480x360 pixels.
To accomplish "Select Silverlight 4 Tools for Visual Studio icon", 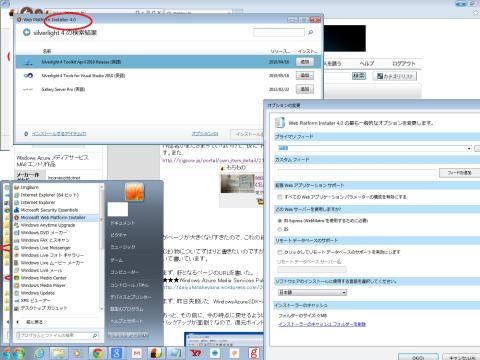I will tap(28, 76).
